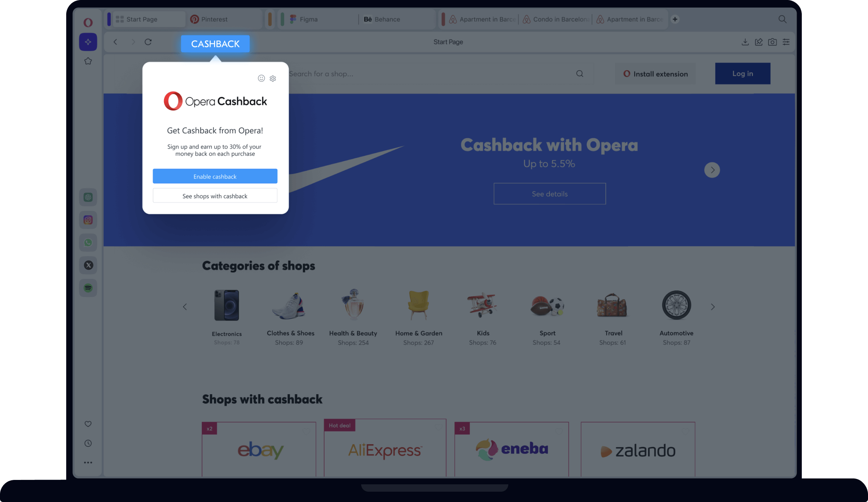
Task: Click the Search for a shop field
Action: coord(430,74)
